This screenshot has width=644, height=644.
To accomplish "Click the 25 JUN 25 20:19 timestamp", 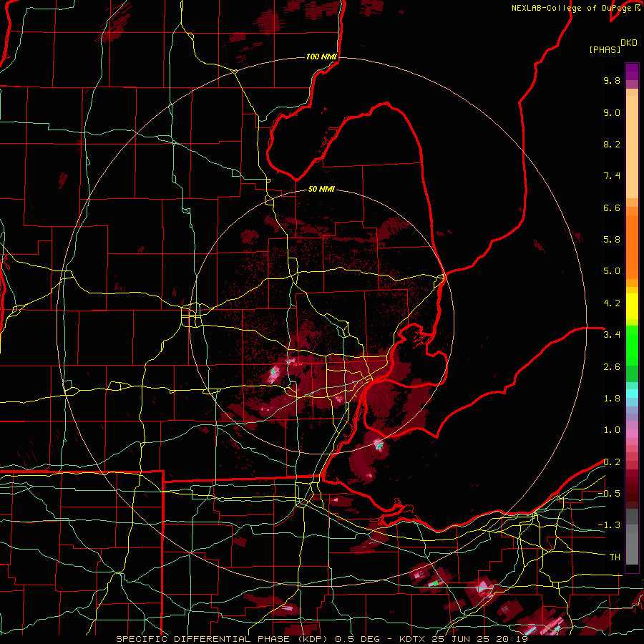I will pyautogui.click(x=481, y=639).
